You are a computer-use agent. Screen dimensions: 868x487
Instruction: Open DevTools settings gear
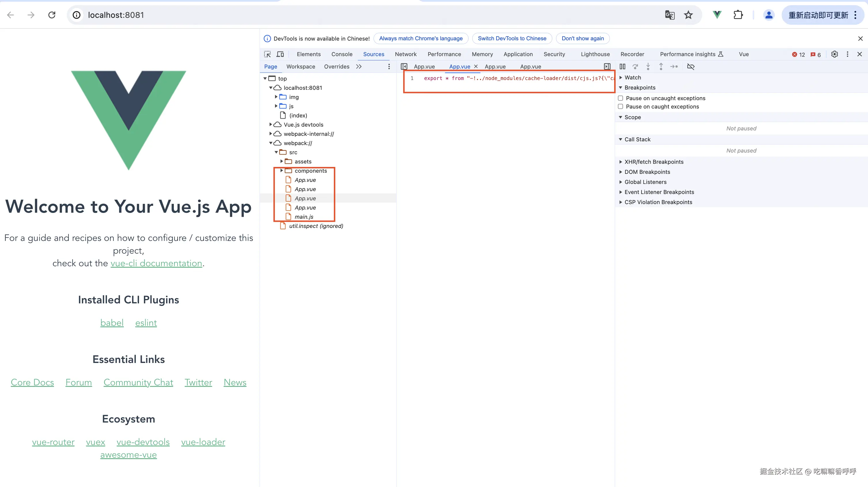[834, 54]
